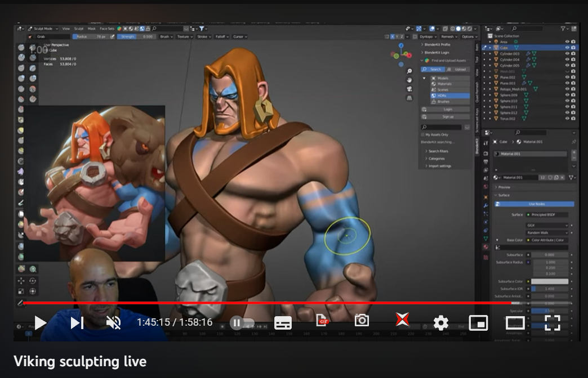Expand the Remesh dropdown

[451, 37]
